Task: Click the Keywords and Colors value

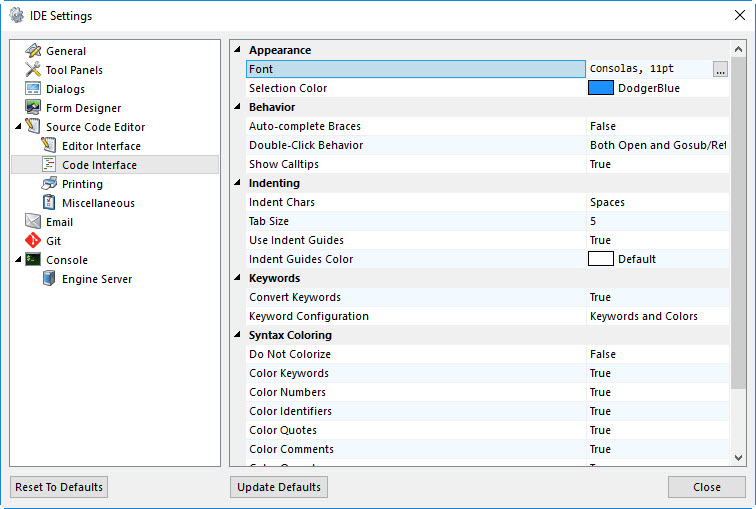Action: tap(644, 316)
